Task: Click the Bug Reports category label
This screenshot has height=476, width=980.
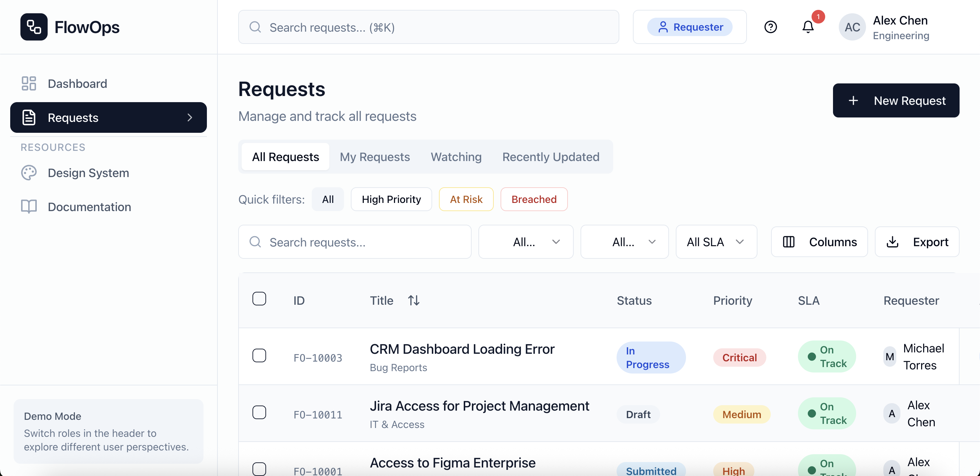Action: 398,367
